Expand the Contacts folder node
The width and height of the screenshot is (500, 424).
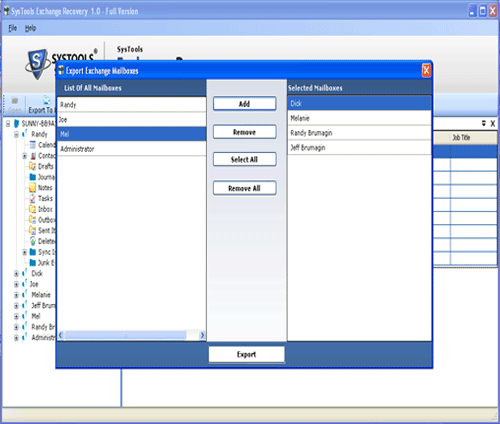coord(25,156)
